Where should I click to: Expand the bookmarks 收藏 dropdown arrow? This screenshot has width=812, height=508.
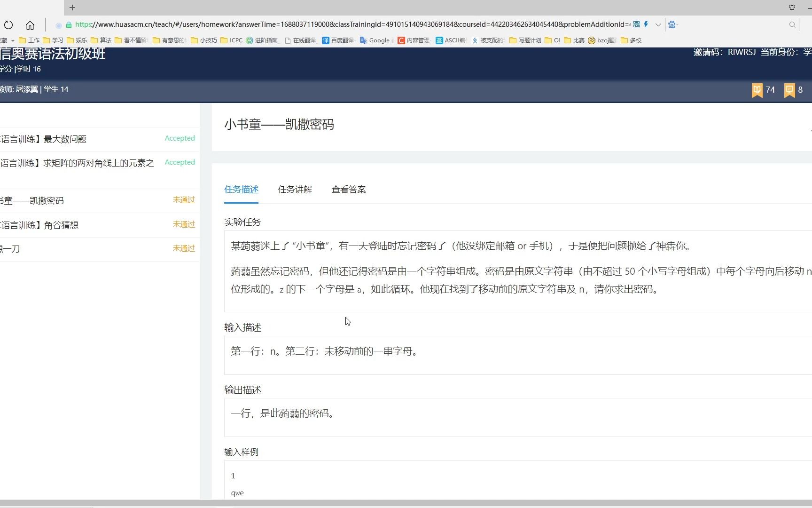tap(13, 40)
